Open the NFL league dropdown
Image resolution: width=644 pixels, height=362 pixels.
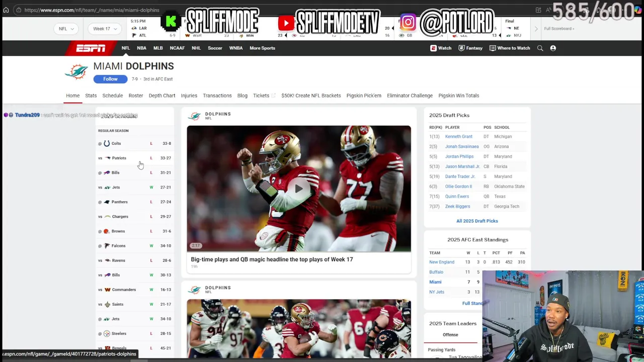pos(66,29)
